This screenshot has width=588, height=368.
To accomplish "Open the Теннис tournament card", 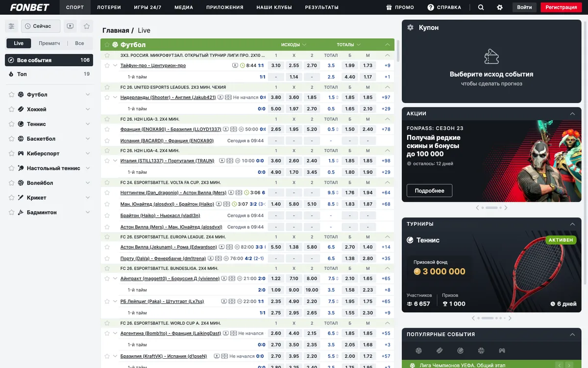I will tap(491, 272).
